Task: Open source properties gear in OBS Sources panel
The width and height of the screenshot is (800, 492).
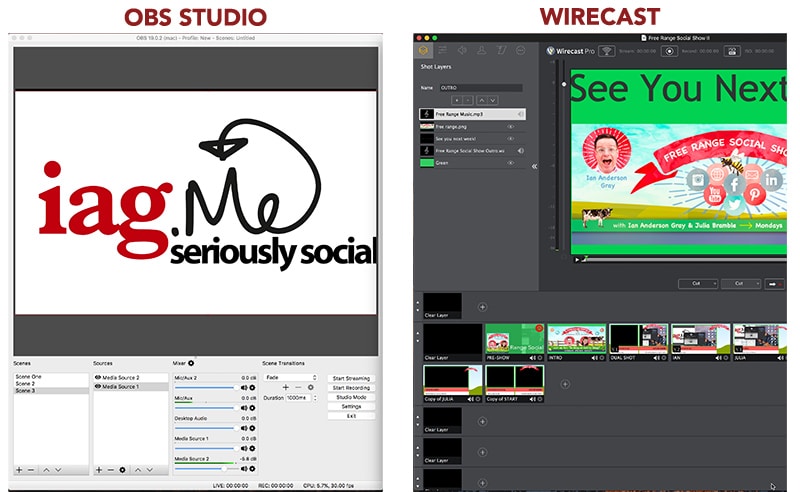Action: [122, 470]
